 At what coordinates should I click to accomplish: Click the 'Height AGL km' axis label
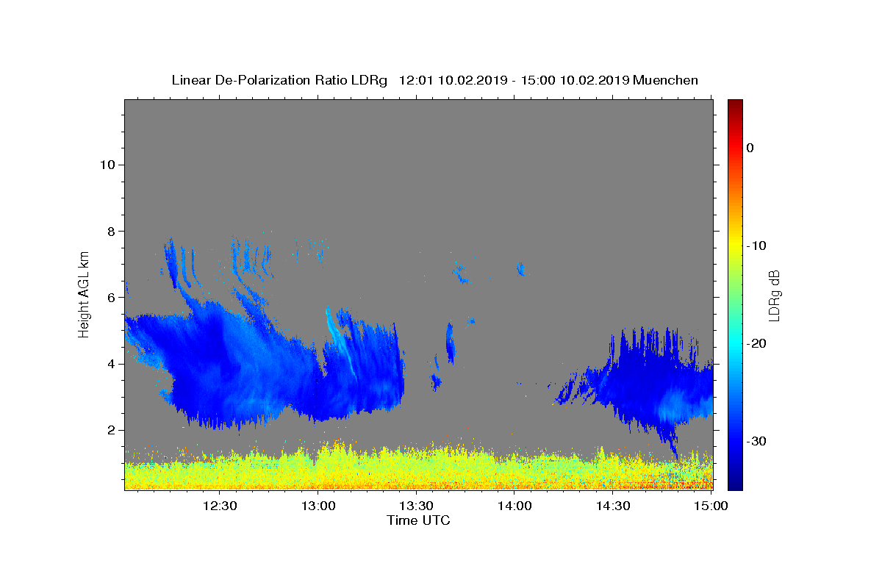pyautogui.click(x=85, y=293)
